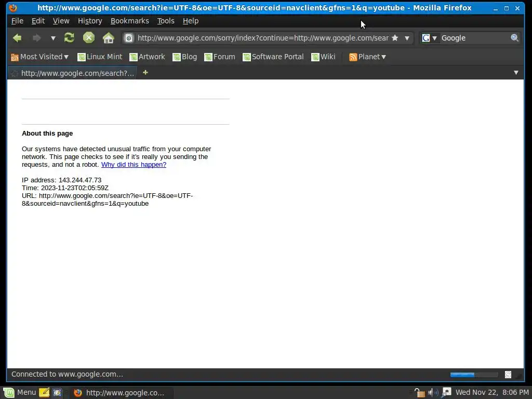Viewport: 532px width, 399px height.
Task: Open the Forum bookmark
Action: click(220, 57)
